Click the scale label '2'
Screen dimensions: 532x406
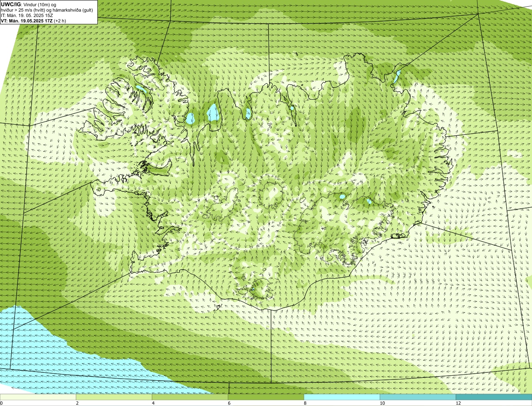(x=77, y=403)
